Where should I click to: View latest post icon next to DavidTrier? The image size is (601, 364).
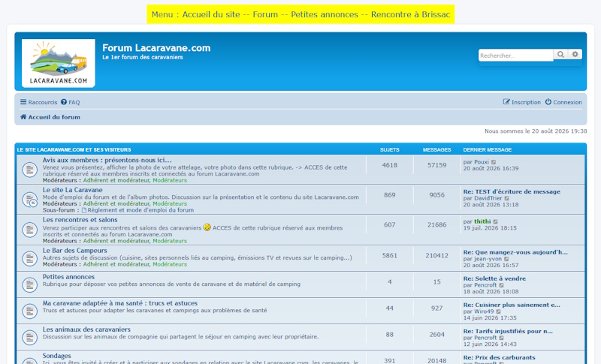(x=506, y=198)
